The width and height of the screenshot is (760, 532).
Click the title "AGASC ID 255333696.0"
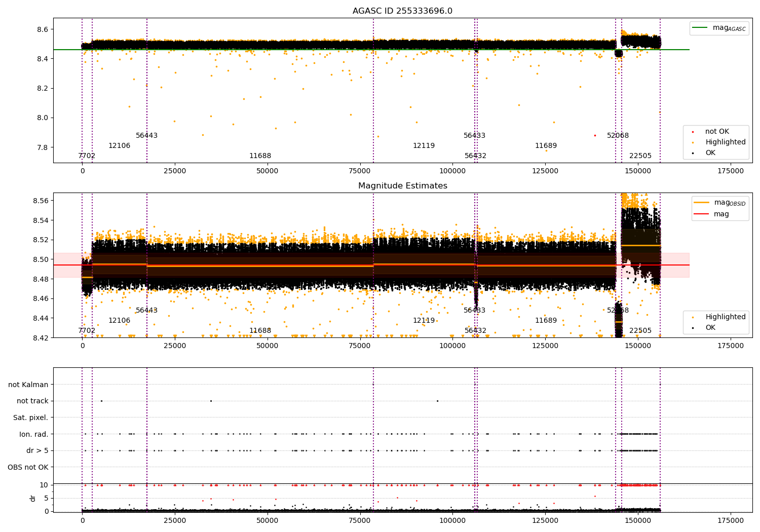pos(402,11)
